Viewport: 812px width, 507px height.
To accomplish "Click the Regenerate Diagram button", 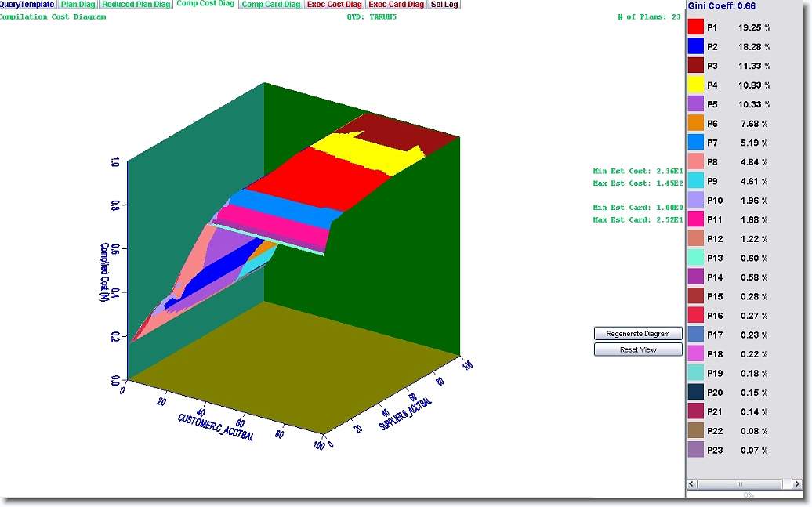I will click(x=638, y=334).
